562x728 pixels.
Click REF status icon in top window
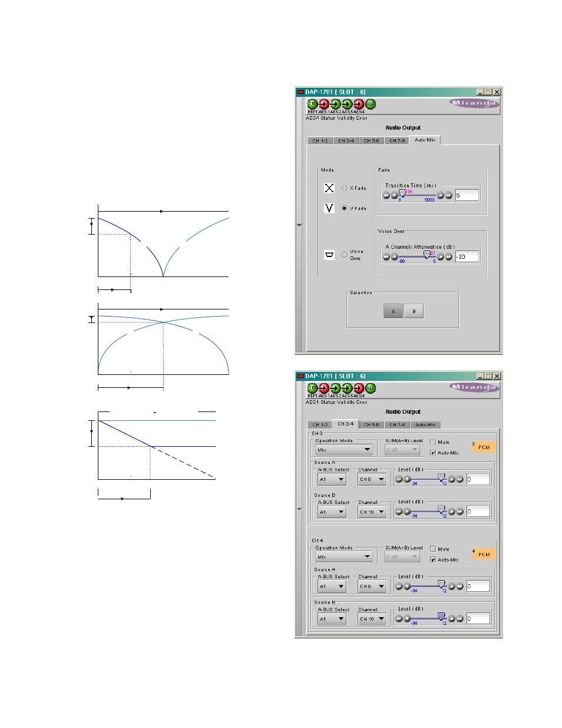[x=371, y=104]
